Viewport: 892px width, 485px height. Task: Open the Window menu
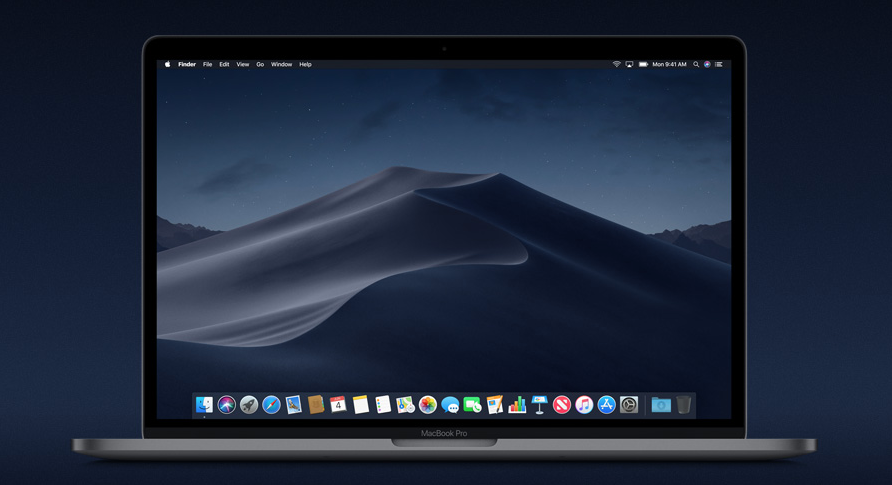click(x=282, y=64)
